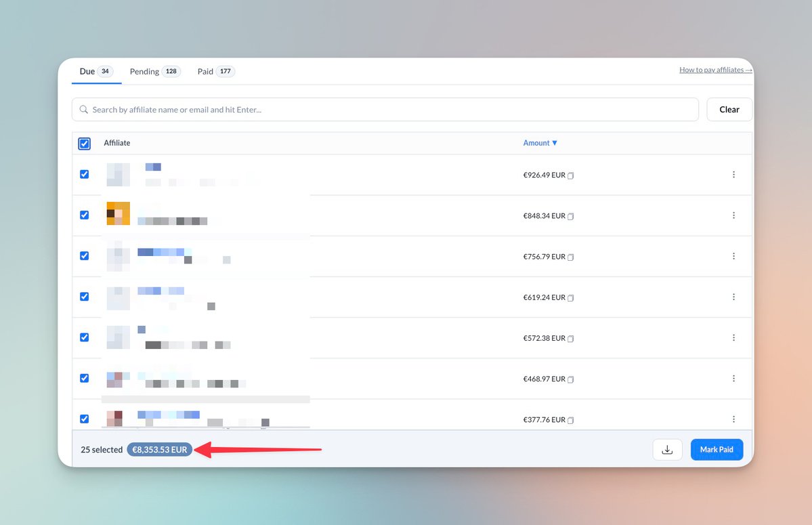The width and height of the screenshot is (812, 525).
Task: Switch to the Pending tab
Action: point(155,71)
